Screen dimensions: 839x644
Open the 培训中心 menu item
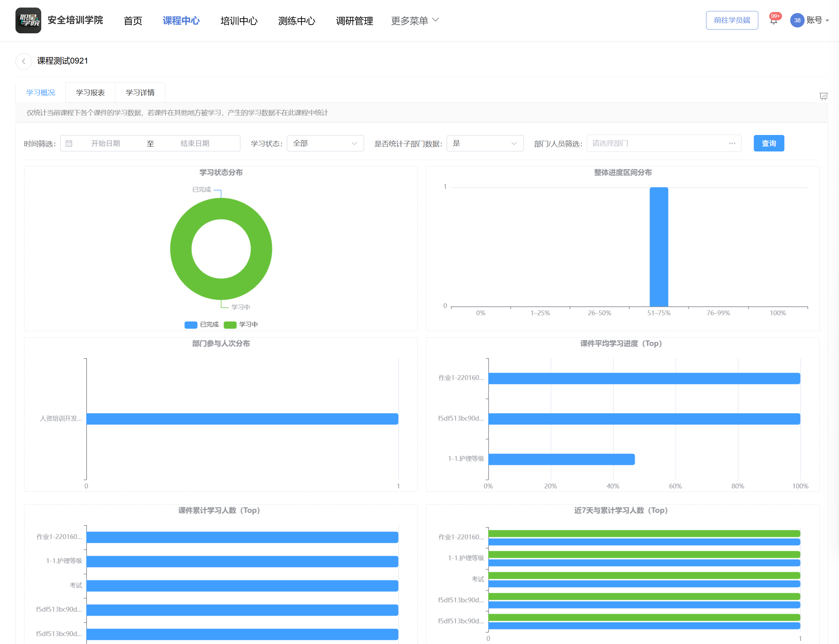click(239, 21)
